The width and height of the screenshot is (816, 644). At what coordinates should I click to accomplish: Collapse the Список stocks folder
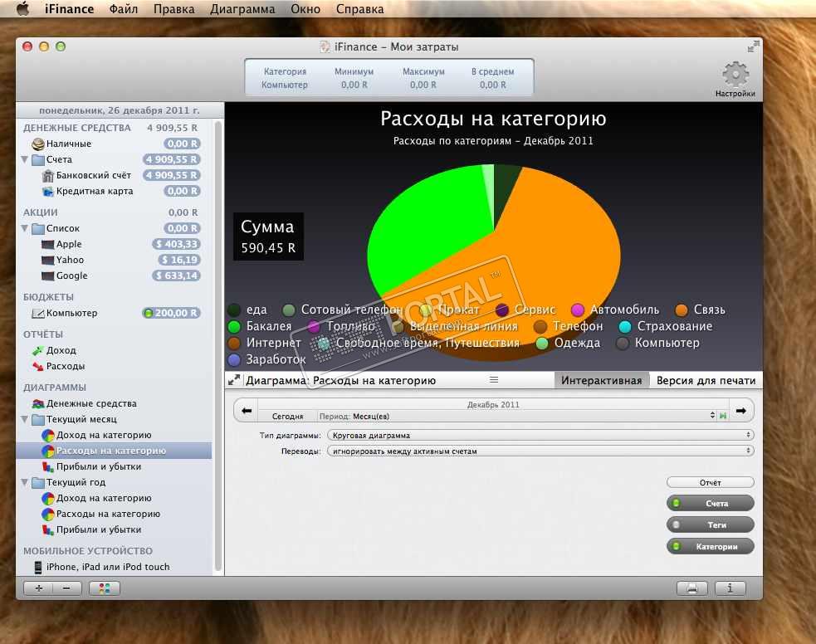24,228
